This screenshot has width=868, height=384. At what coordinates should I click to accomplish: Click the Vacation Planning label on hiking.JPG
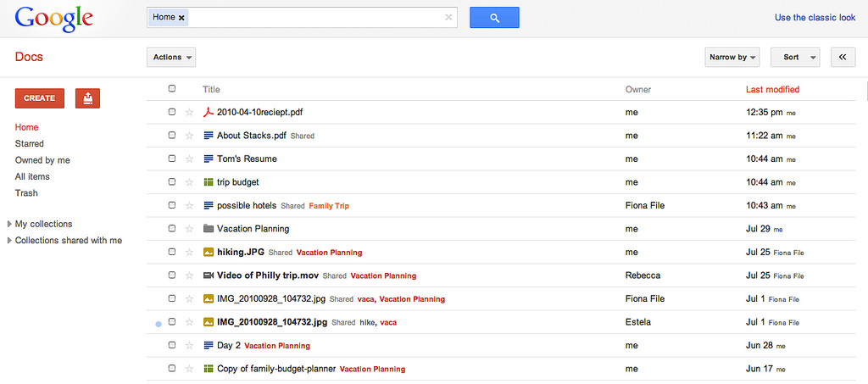click(x=330, y=253)
